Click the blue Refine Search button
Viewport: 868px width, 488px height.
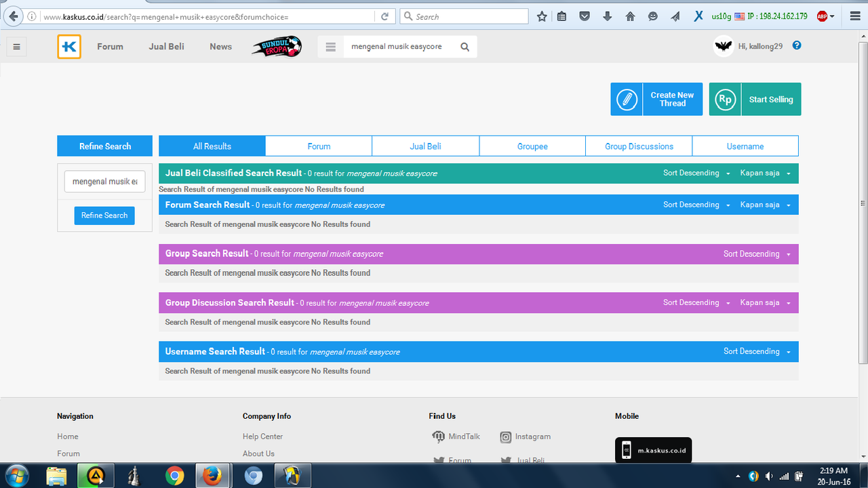(x=104, y=216)
